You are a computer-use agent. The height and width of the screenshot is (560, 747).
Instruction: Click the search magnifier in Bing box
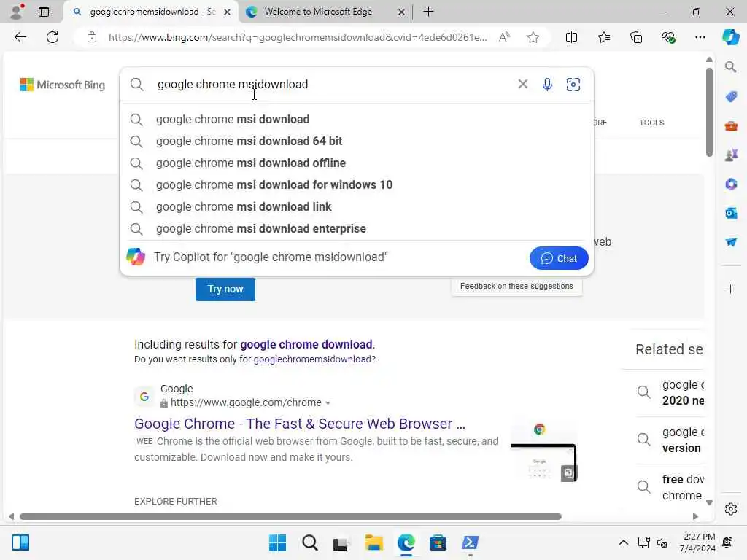(136, 85)
